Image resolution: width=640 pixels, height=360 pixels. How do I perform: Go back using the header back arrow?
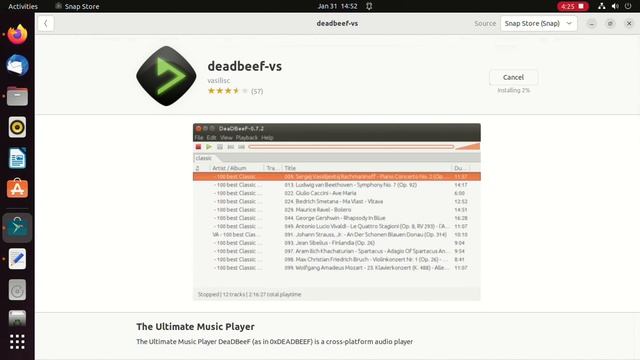click(x=46, y=23)
